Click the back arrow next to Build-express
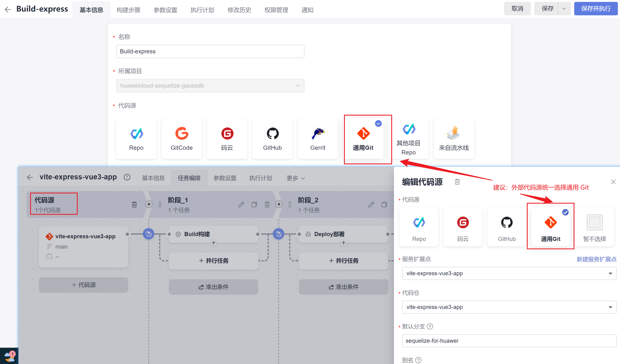 [x=8, y=9]
